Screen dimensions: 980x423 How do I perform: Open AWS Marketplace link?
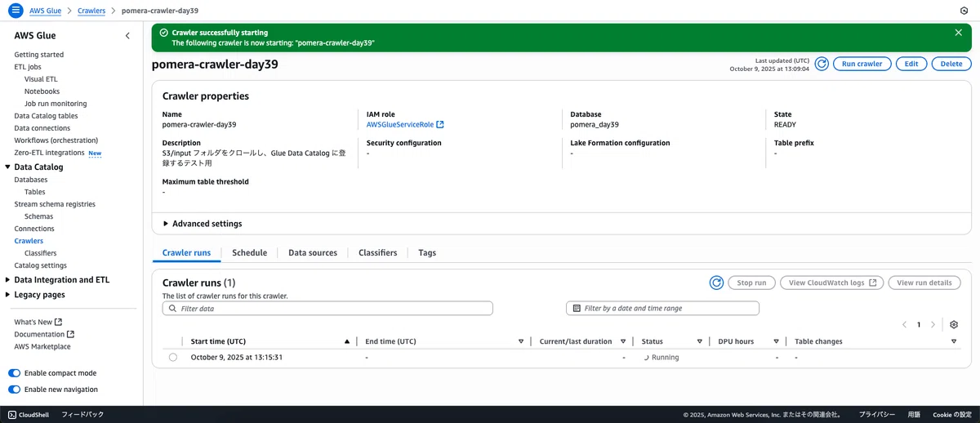tap(42, 346)
